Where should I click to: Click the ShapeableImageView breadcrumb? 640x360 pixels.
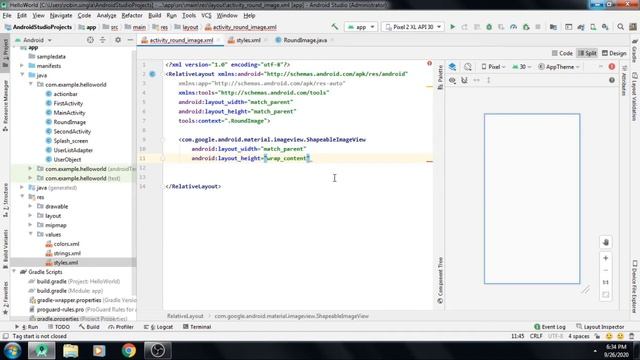point(291,316)
